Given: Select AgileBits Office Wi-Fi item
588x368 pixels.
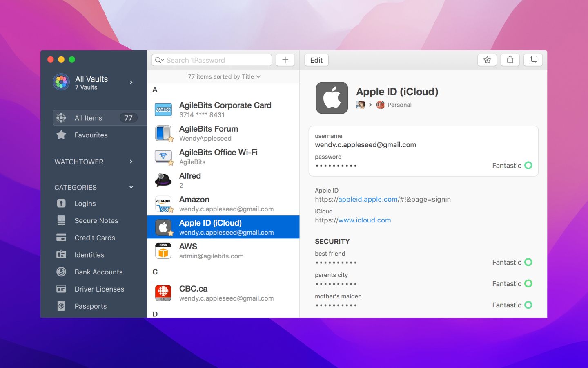Looking at the screenshot, I should [x=223, y=157].
